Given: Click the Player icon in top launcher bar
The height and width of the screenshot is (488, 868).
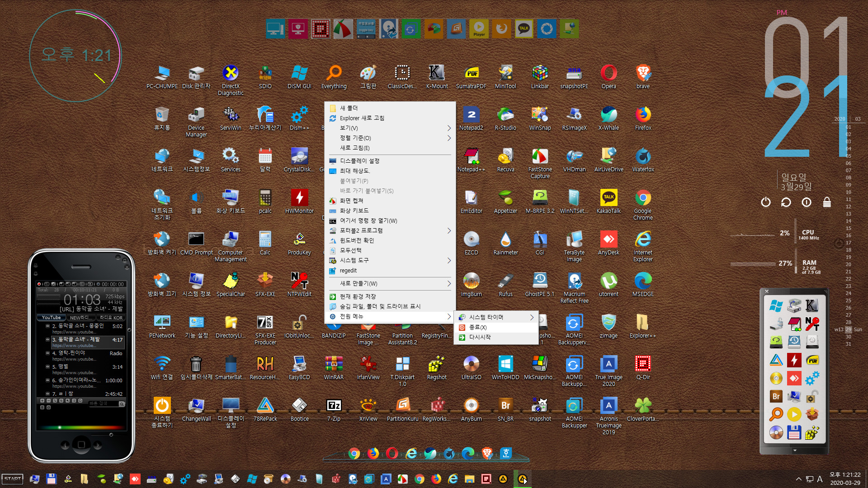Looking at the screenshot, I should point(479,29).
